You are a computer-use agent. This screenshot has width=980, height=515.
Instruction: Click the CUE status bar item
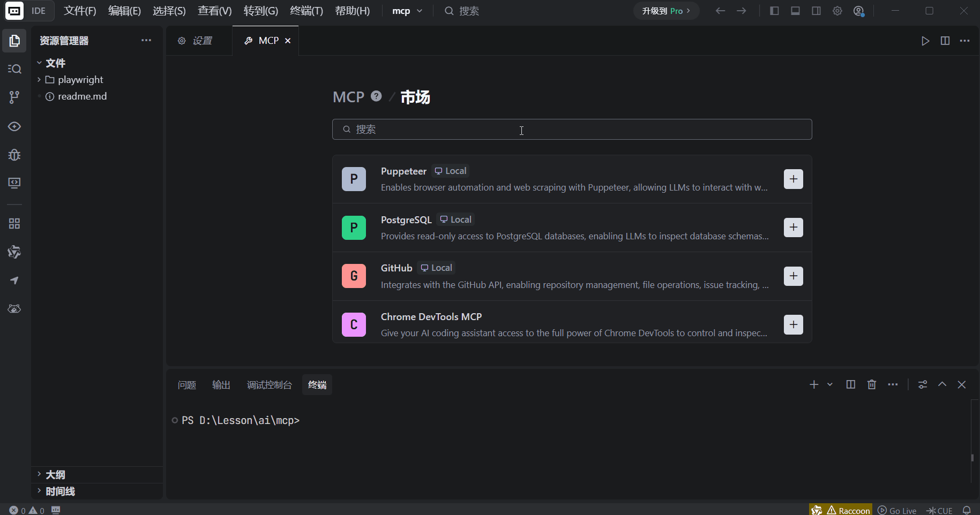click(939, 511)
